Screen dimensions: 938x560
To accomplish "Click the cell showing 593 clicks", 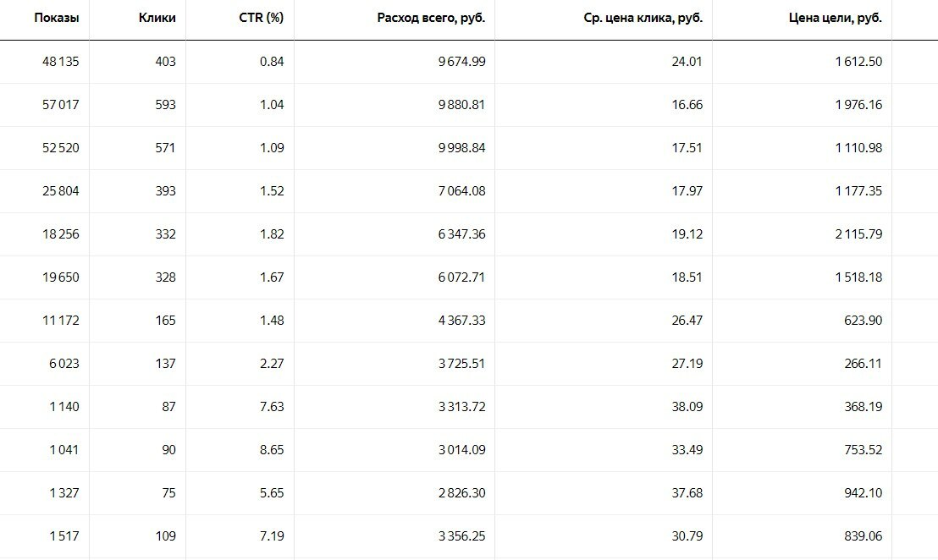I will [x=165, y=105].
